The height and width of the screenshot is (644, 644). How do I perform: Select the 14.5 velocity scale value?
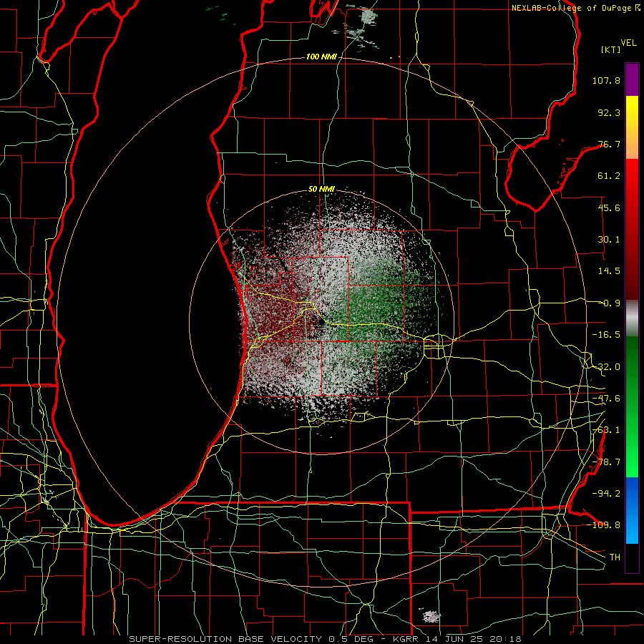609,271
